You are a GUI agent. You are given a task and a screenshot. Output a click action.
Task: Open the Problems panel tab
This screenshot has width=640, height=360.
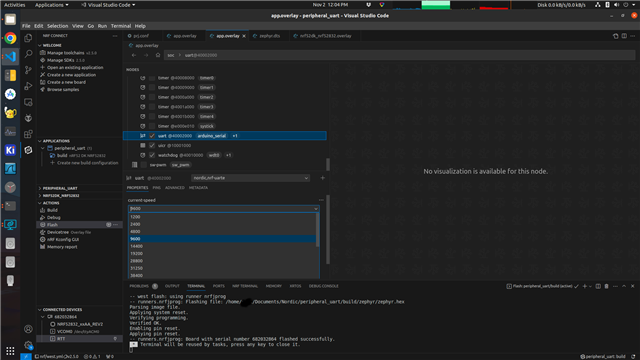point(139,286)
